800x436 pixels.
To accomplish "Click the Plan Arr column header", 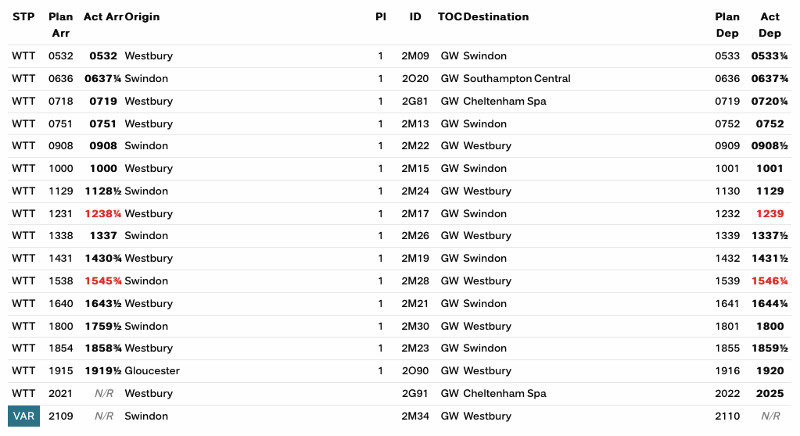I will pyautogui.click(x=60, y=25).
